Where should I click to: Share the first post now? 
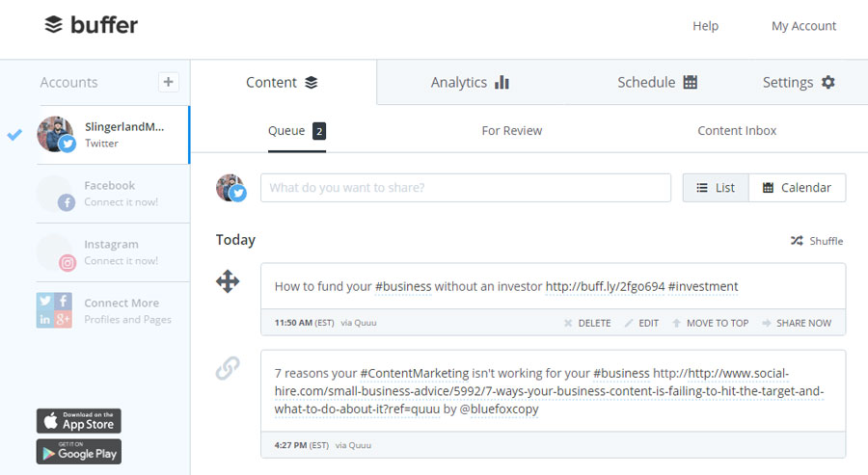click(x=797, y=323)
